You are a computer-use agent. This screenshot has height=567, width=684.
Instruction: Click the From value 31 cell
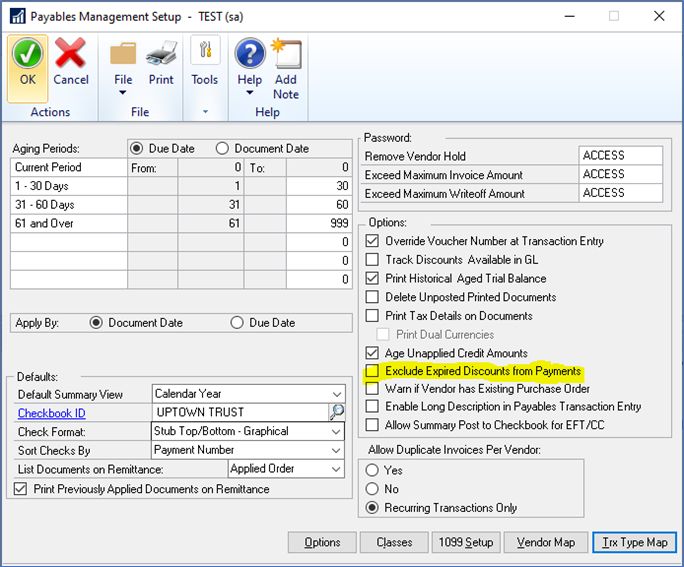click(x=210, y=205)
